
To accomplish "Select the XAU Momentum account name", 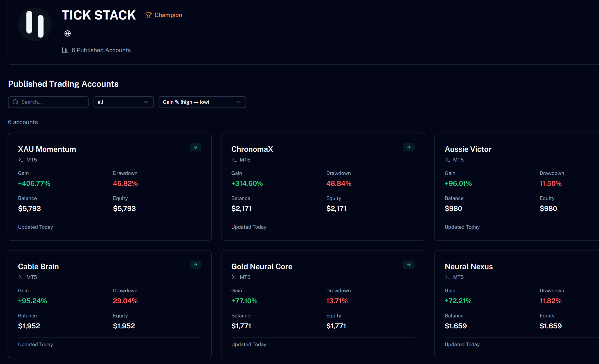I will click(47, 149).
